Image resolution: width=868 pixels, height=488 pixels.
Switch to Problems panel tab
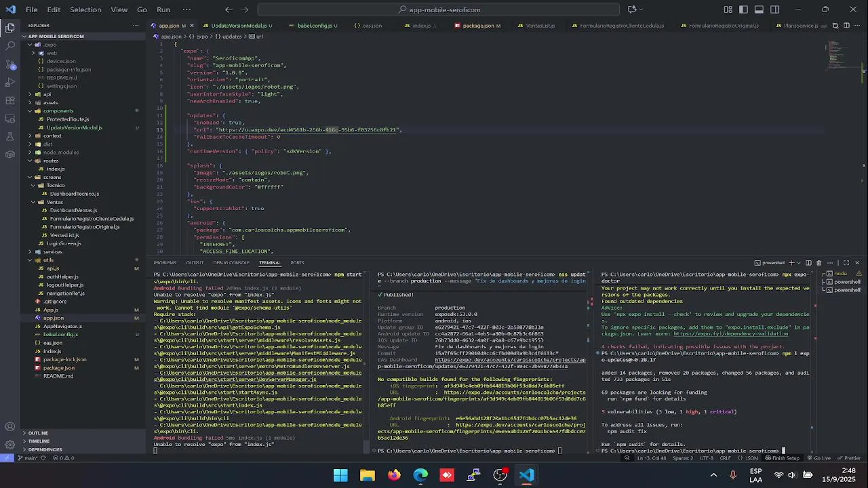tap(165, 263)
